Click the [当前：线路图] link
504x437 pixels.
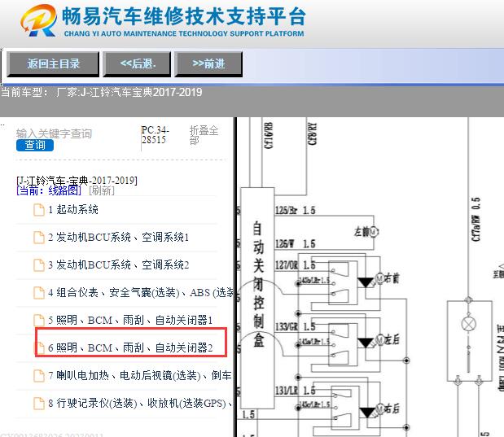(49, 190)
